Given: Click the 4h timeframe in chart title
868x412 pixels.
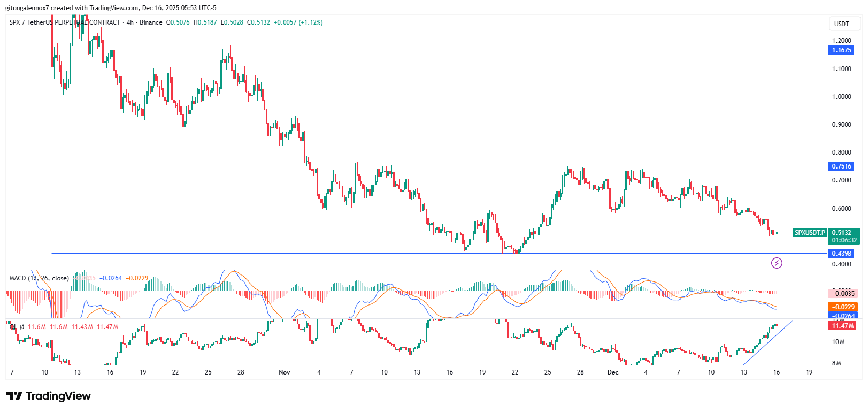Looking at the screenshot, I should click(x=130, y=22).
